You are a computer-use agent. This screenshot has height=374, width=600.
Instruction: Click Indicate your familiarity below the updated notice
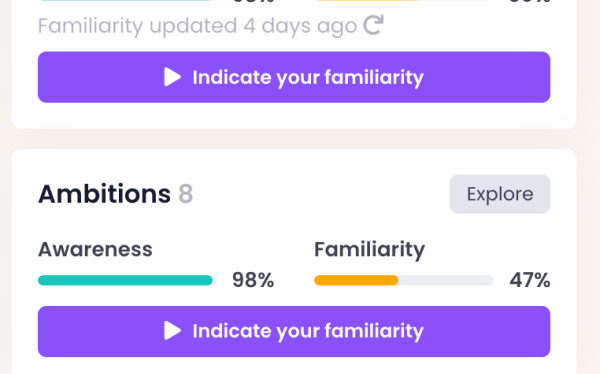[x=294, y=77]
